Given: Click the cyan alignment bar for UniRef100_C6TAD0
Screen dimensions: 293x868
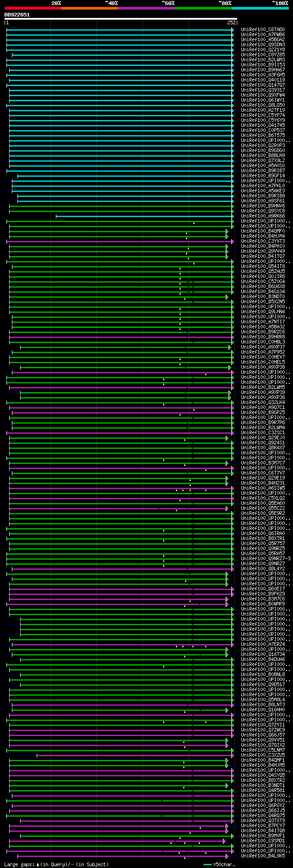Looking at the screenshot, I should tap(120, 30).
